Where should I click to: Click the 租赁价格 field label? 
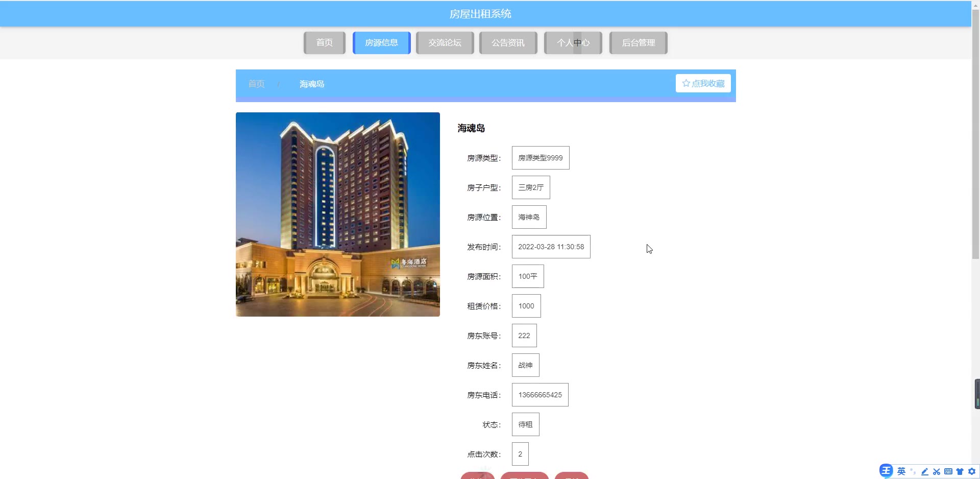[x=484, y=306]
